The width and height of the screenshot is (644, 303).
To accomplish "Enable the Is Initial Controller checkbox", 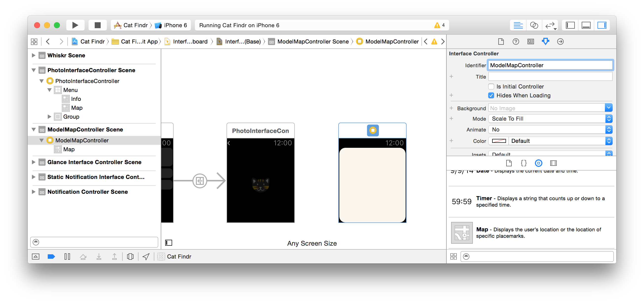I will point(491,87).
